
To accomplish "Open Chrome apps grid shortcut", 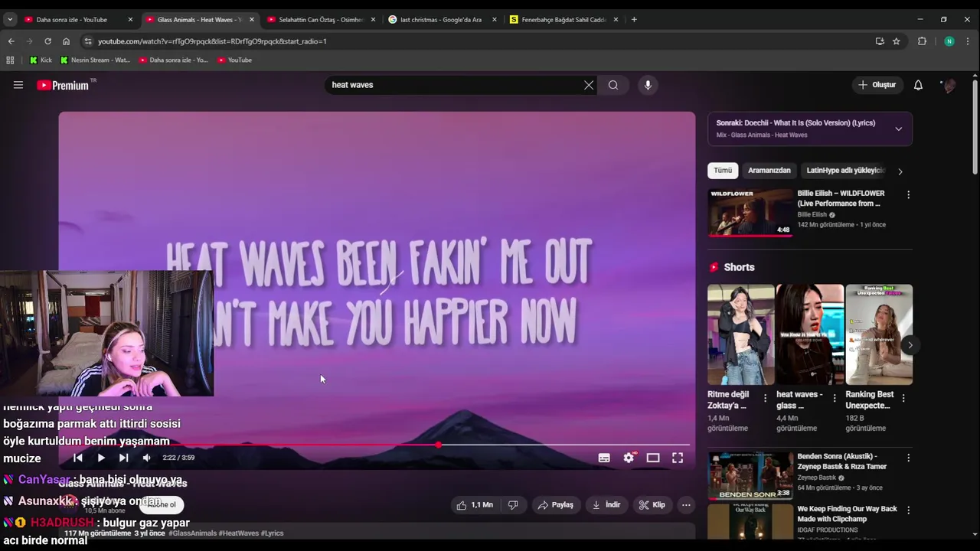I will point(10,60).
